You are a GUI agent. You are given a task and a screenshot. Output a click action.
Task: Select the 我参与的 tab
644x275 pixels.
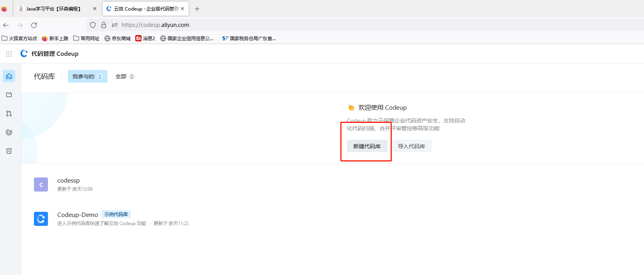pyautogui.click(x=87, y=76)
